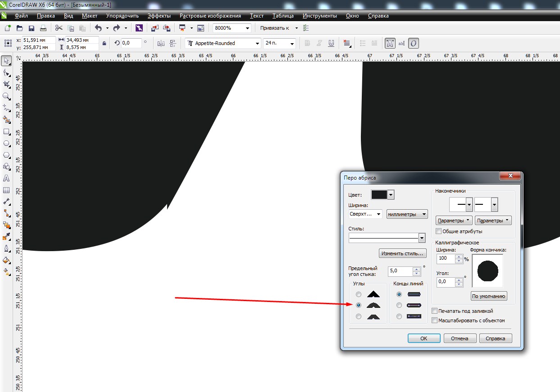
Task: Select the Ellipse tool
Action: (6, 144)
